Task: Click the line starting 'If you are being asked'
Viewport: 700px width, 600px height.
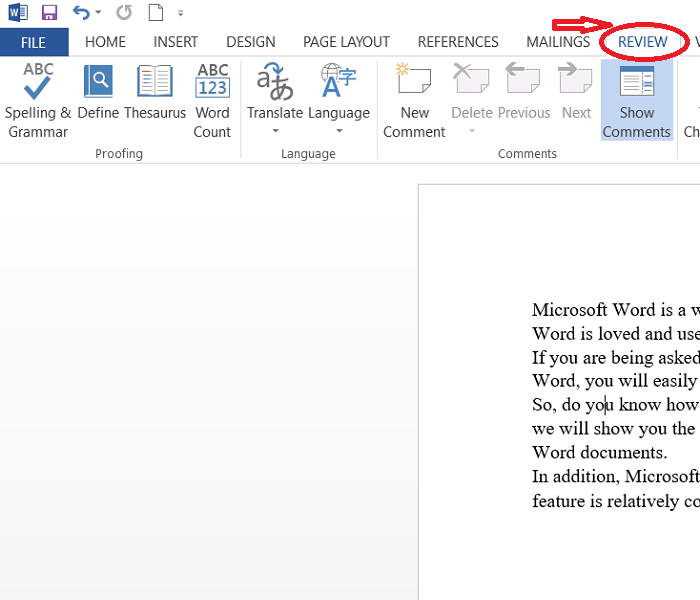Action: pos(616,358)
